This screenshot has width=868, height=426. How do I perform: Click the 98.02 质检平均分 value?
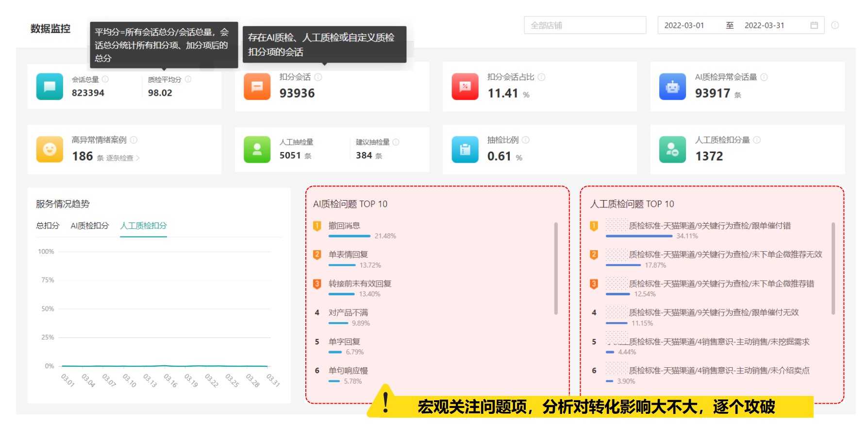160,93
